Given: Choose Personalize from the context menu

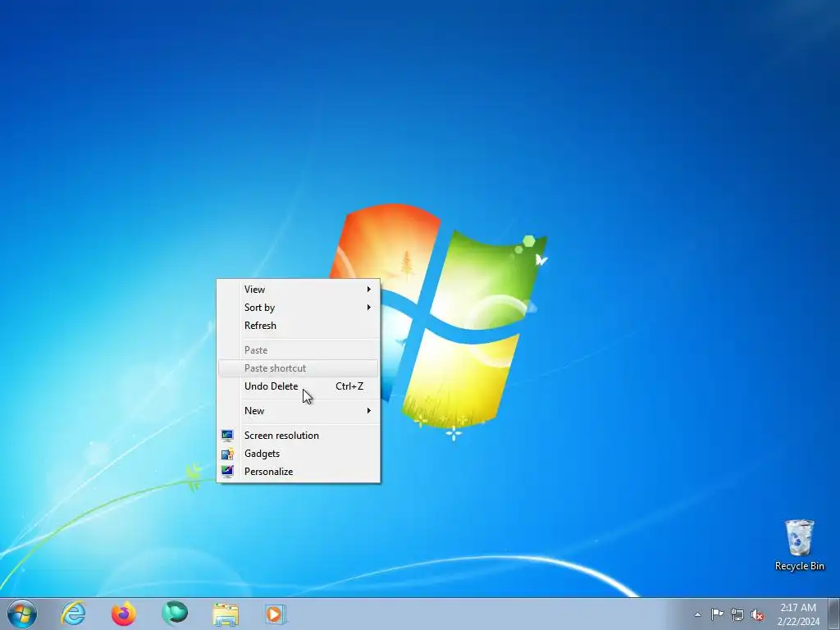Looking at the screenshot, I should [x=299, y=472].
